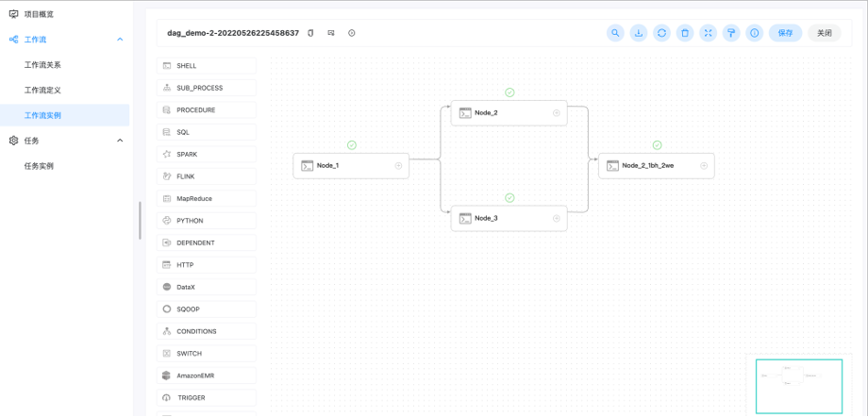
Task: Collapse the 工作流 sidebar menu chevron
Action: tap(120, 40)
